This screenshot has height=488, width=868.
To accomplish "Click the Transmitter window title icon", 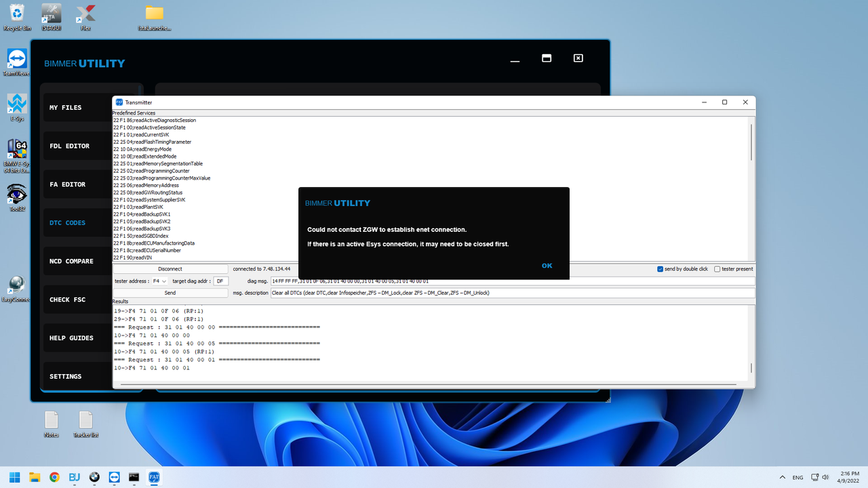I will [x=119, y=102].
